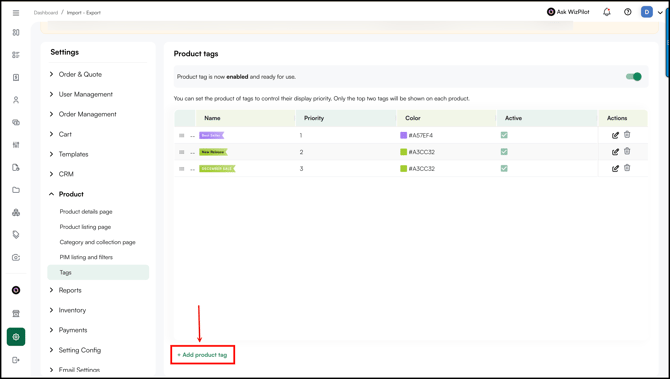Click the DECEMBER SALE tag badge
This screenshot has width=670, height=379.
click(217, 169)
